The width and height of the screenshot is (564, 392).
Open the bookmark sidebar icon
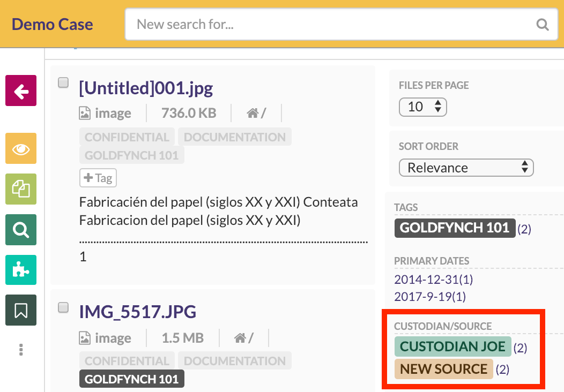tap(21, 310)
